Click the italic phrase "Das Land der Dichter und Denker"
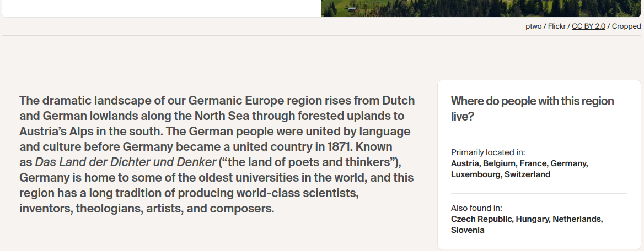This screenshot has height=251, width=644. click(x=126, y=163)
